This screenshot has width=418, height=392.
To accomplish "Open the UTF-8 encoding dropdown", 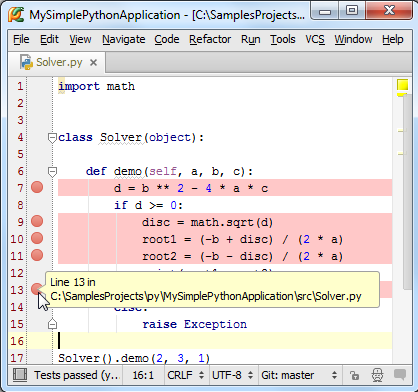I will 233,375.
